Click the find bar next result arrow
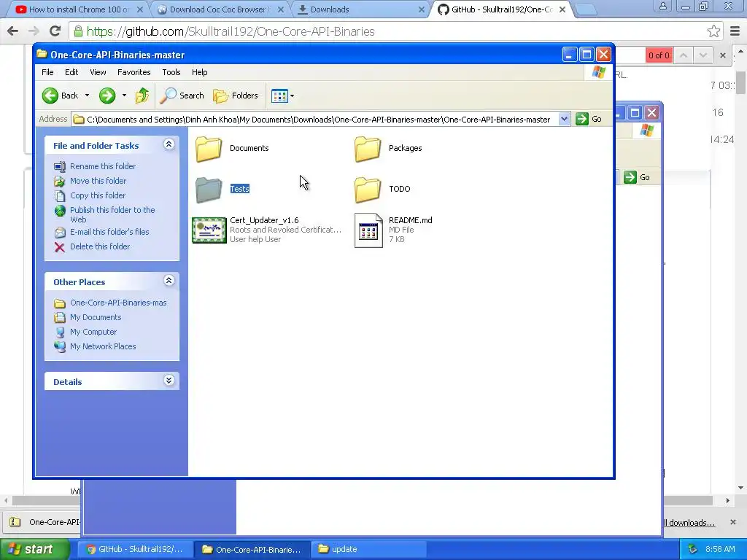 [703, 55]
